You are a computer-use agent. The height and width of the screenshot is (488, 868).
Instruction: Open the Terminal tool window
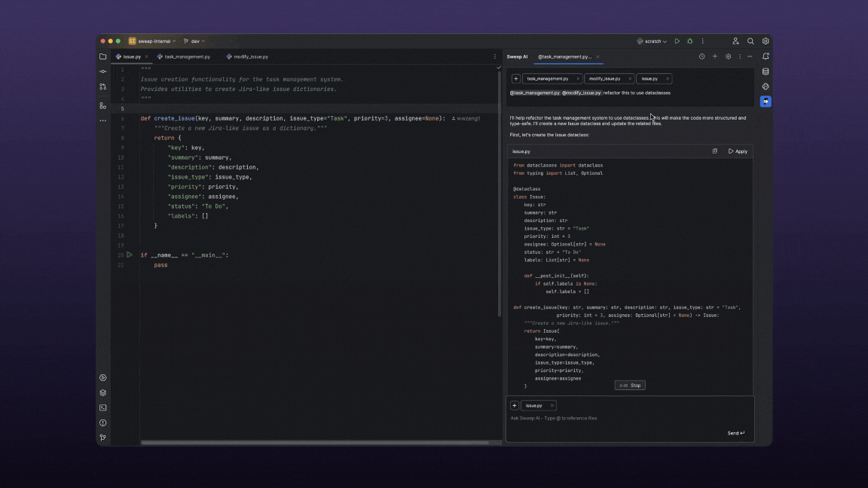coord(103,407)
